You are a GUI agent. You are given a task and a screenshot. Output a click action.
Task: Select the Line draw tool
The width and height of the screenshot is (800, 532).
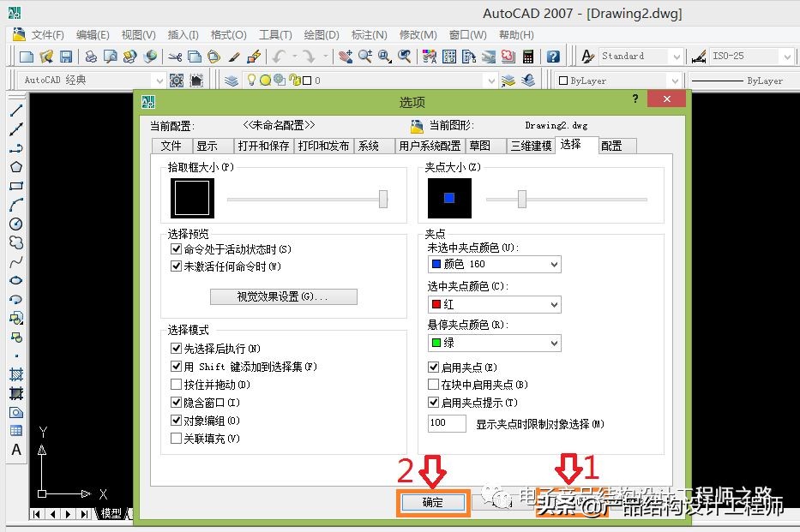(x=16, y=110)
